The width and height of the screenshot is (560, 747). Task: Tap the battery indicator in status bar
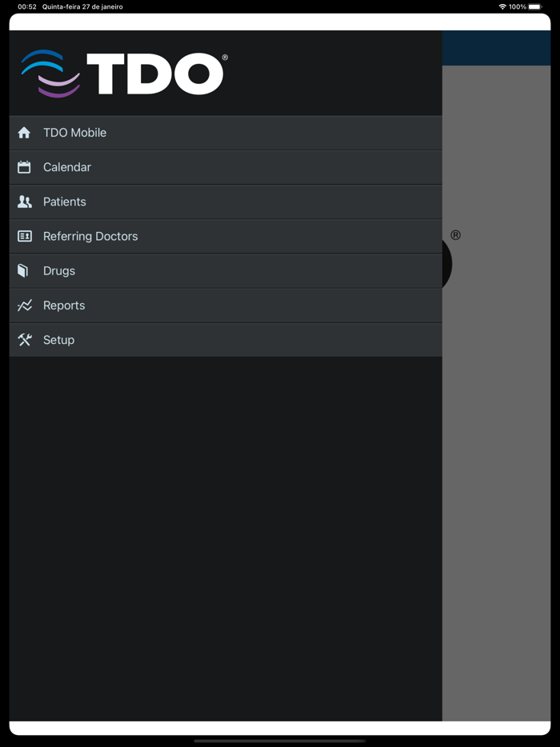click(534, 6)
